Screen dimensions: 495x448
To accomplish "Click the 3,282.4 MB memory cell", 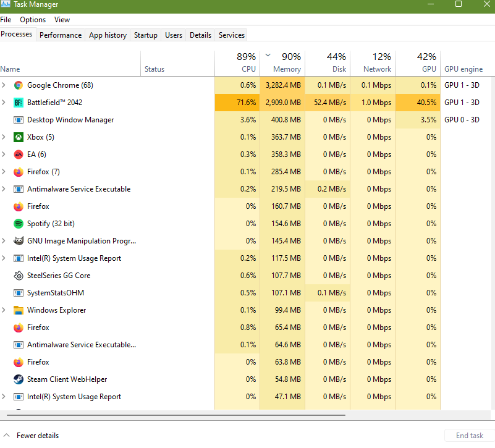I will (282, 85).
